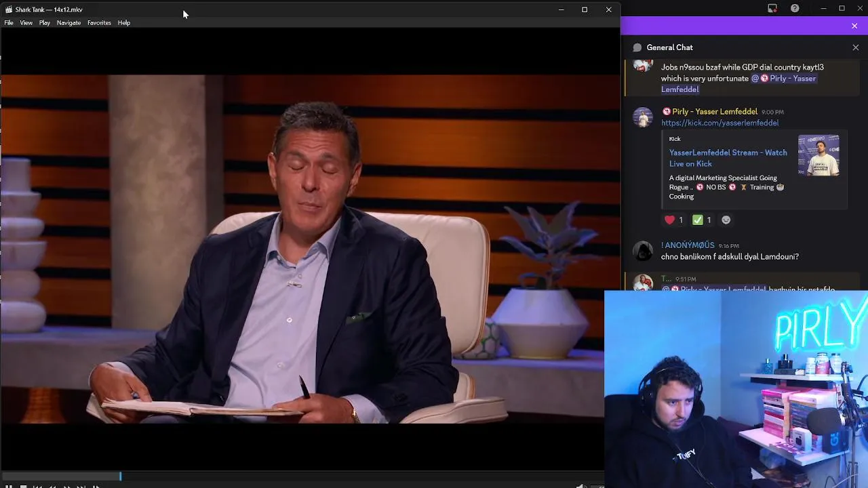The width and height of the screenshot is (868, 488).
Task: Click Pirly - Yasser Lemfeddel username on the 9:00 PM message
Action: [x=715, y=112]
